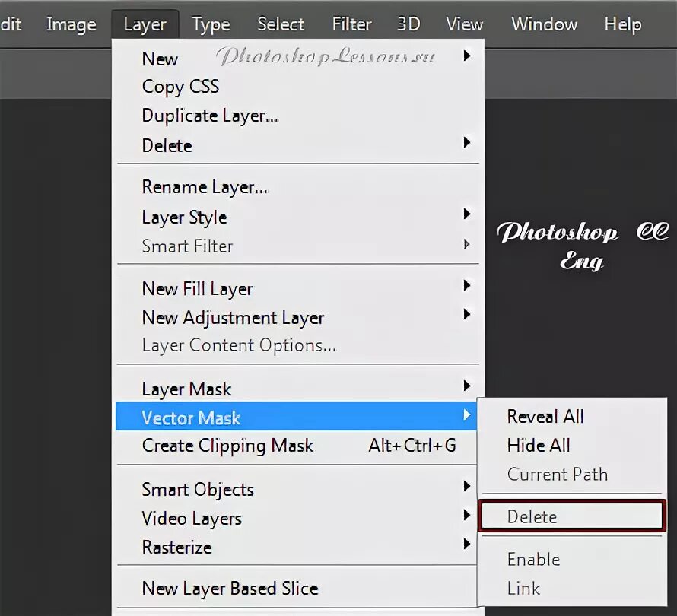Viewport: 677px width, 616px height.
Task: Click Smart Filter menu entry
Action: pyautogui.click(x=298, y=246)
